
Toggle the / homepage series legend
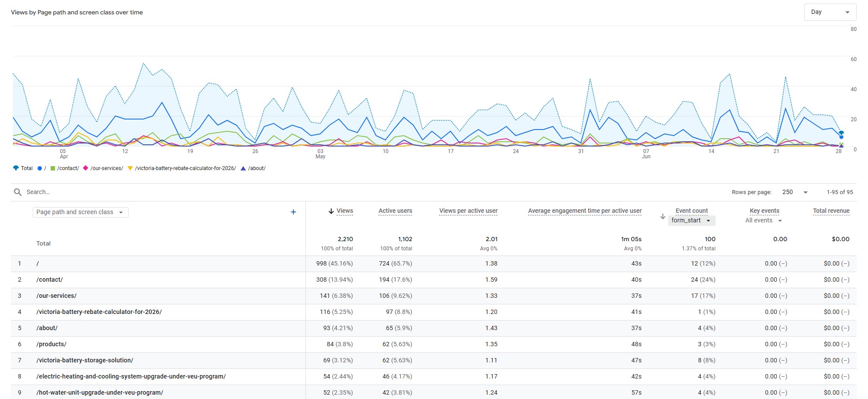[x=42, y=168]
